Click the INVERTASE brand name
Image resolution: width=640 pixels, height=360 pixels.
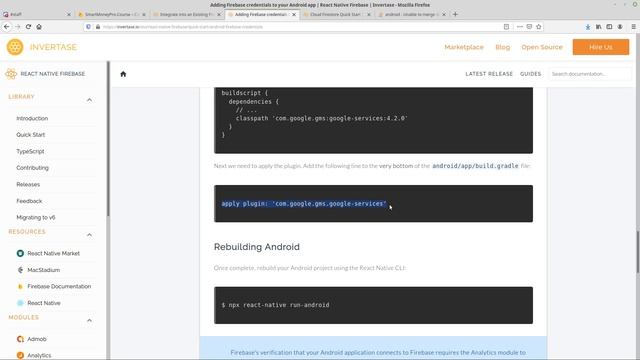click(x=53, y=47)
